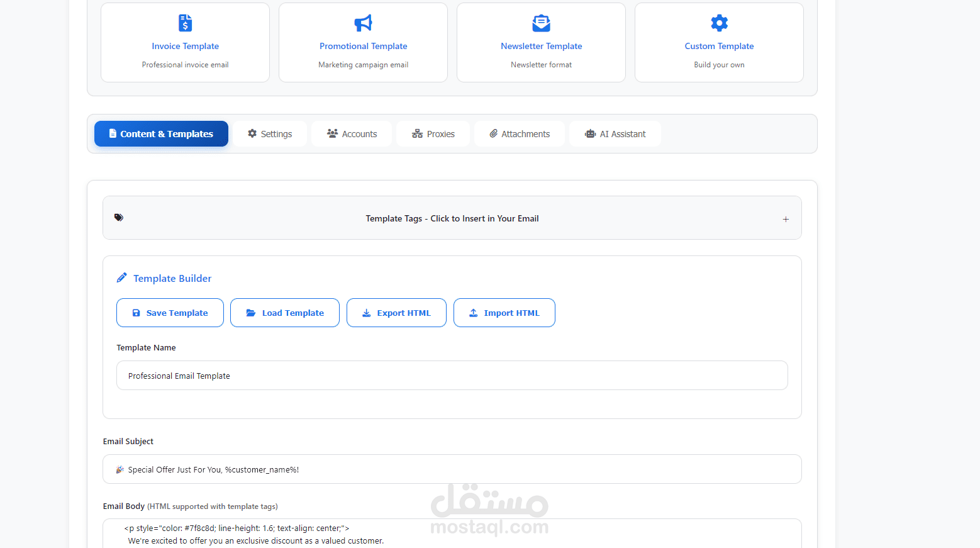
Task: Click the Invoice Template dollar document icon
Action: [x=185, y=23]
